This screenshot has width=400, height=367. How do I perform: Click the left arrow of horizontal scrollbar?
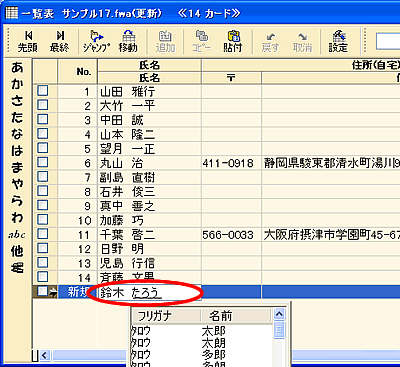45,355
